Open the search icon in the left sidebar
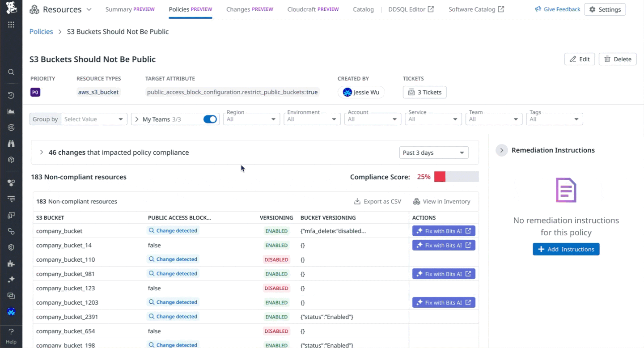This screenshot has height=348, width=644. 11,72
